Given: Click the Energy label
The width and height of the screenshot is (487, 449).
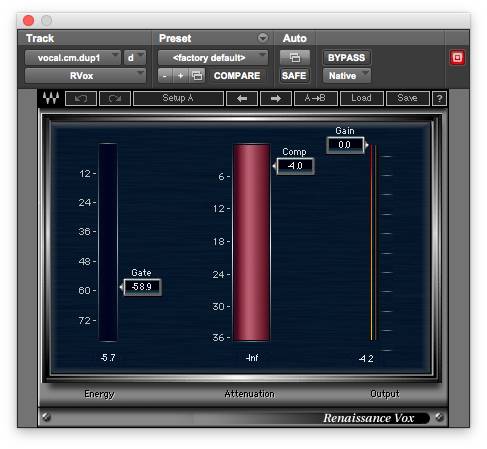Looking at the screenshot, I should coord(99,394).
